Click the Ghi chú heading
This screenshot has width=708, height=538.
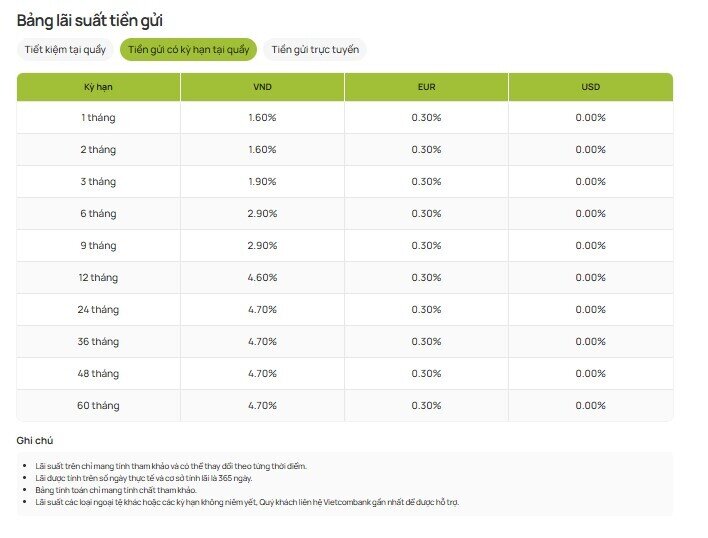pyautogui.click(x=35, y=440)
